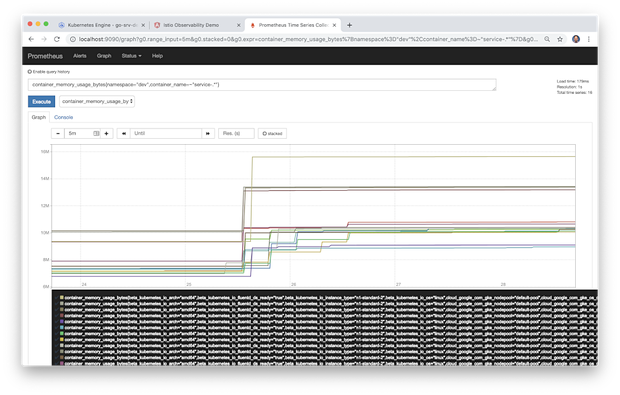
Task: Decrease the graph time range with minus
Action: click(x=58, y=134)
